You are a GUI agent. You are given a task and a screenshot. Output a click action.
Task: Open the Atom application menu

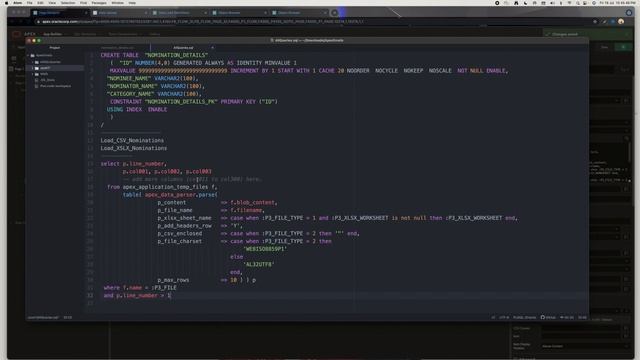pyautogui.click(x=18, y=3)
